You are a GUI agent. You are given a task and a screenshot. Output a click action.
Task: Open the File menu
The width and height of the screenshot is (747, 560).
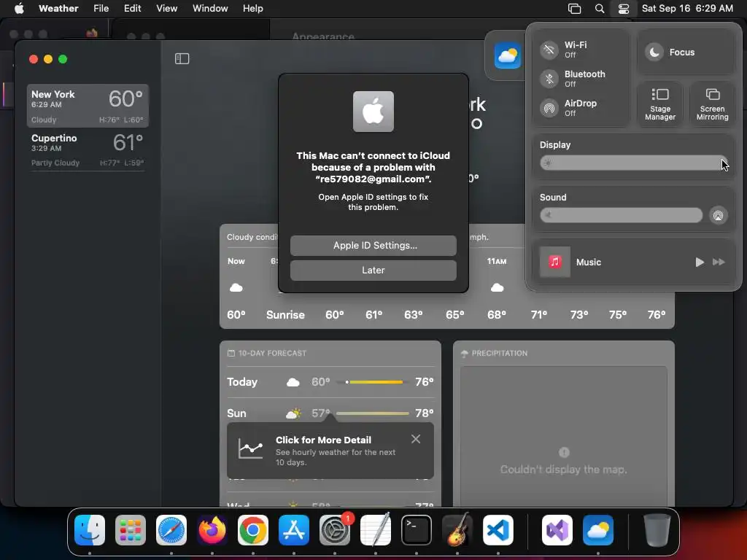[x=101, y=9]
